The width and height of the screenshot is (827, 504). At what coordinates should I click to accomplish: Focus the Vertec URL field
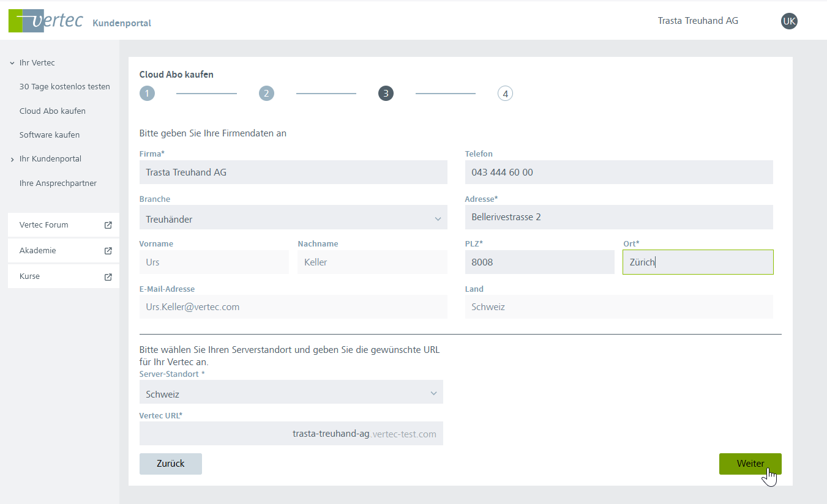click(x=291, y=434)
